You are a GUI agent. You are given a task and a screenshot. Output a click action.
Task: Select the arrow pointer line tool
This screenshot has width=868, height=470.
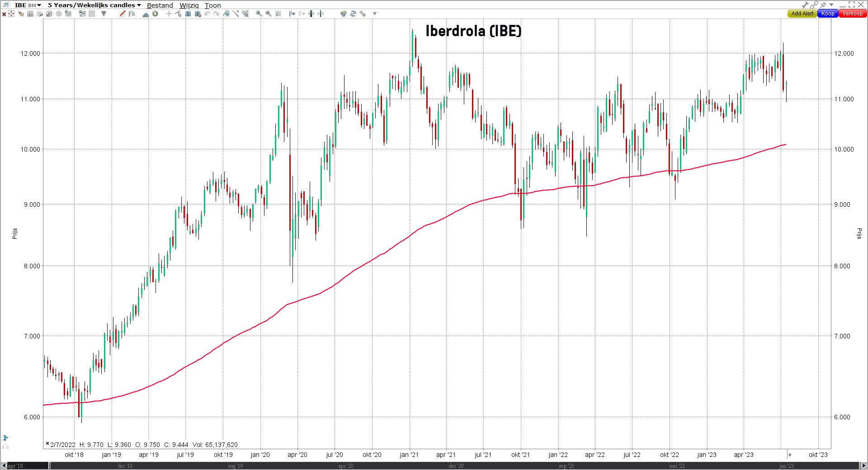178,14
